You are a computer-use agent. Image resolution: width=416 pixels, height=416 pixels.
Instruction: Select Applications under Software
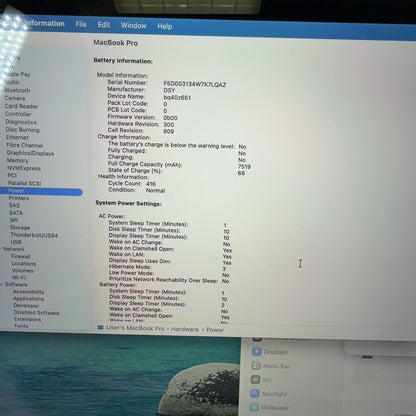(29, 299)
